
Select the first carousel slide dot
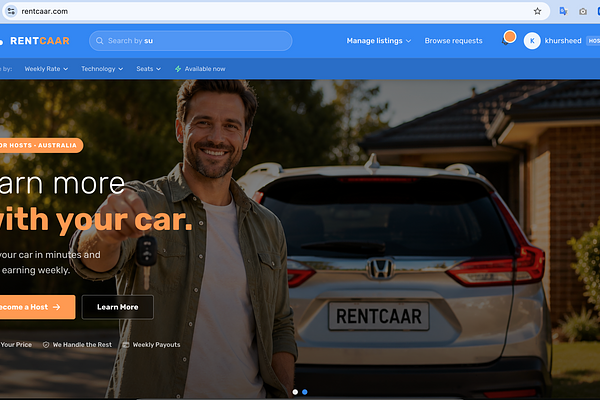coord(295,392)
